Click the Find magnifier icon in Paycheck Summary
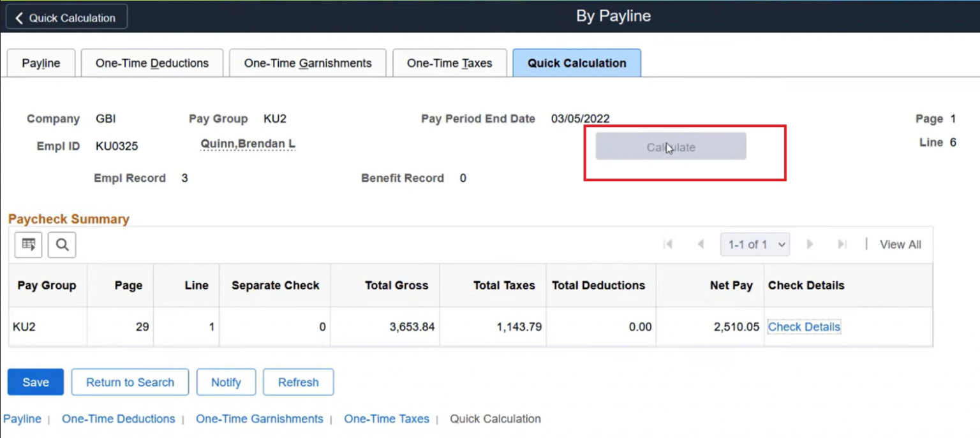The height and width of the screenshot is (438, 980). [x=62, y=244]
